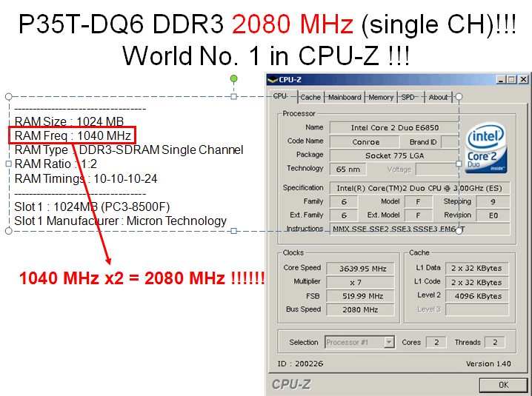Close the CPU-Z window
The image size is (532, 396).
tap(523, 80)
